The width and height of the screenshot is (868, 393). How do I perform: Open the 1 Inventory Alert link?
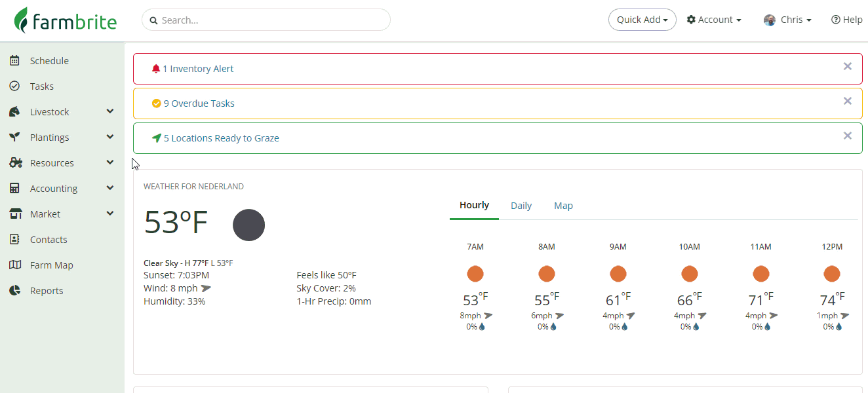click(x=197, y=69)
